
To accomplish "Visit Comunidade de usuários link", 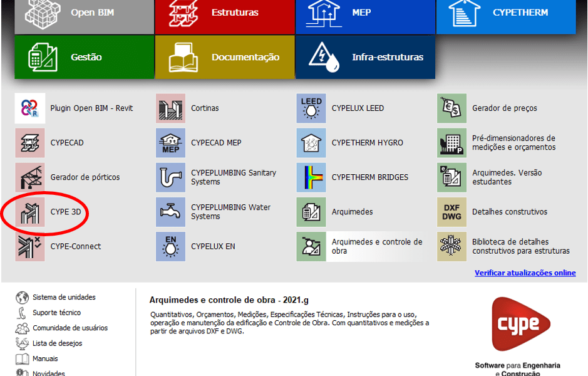I will tap(70, 328).
